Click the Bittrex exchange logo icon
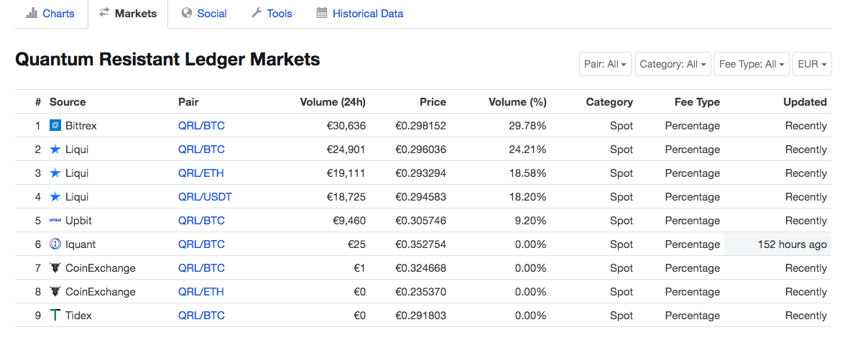Viewport: 868px width, 353px height. click(55, 126)
